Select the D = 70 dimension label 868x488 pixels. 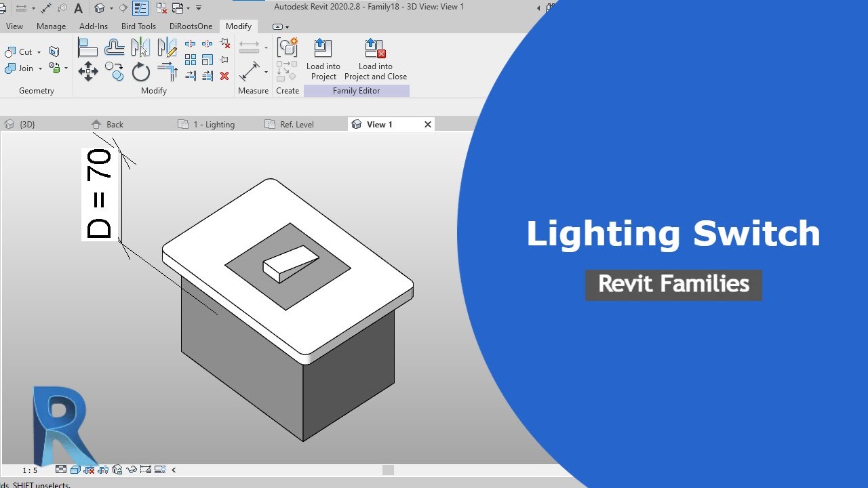pos(100,195)
